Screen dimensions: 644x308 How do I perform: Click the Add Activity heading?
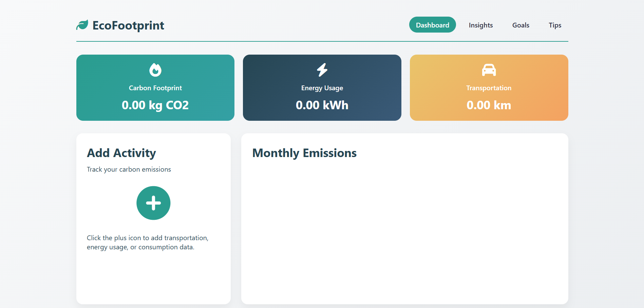click(x=121, y=153)
